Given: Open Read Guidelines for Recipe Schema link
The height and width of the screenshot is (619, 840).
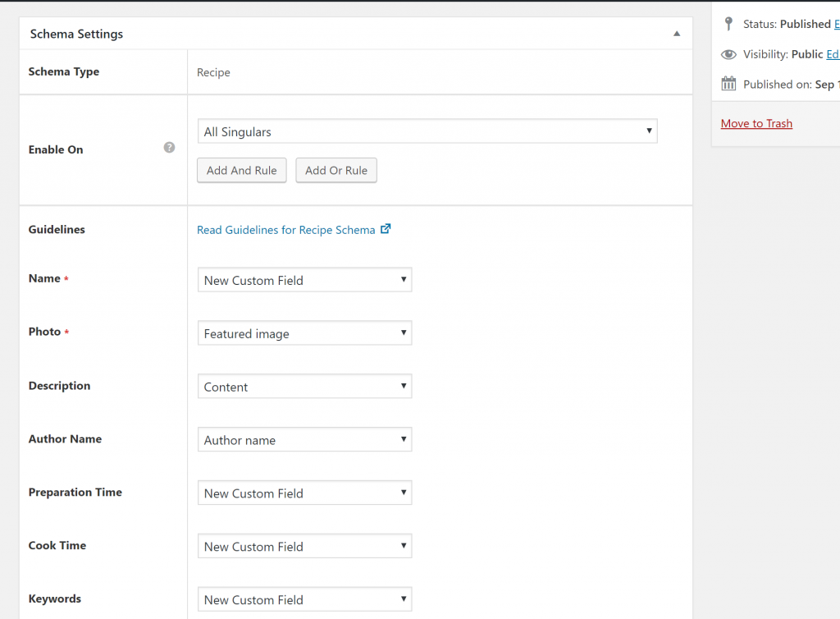Looking at the screenshot, I should pyautogui.click(x=286, y=230).
